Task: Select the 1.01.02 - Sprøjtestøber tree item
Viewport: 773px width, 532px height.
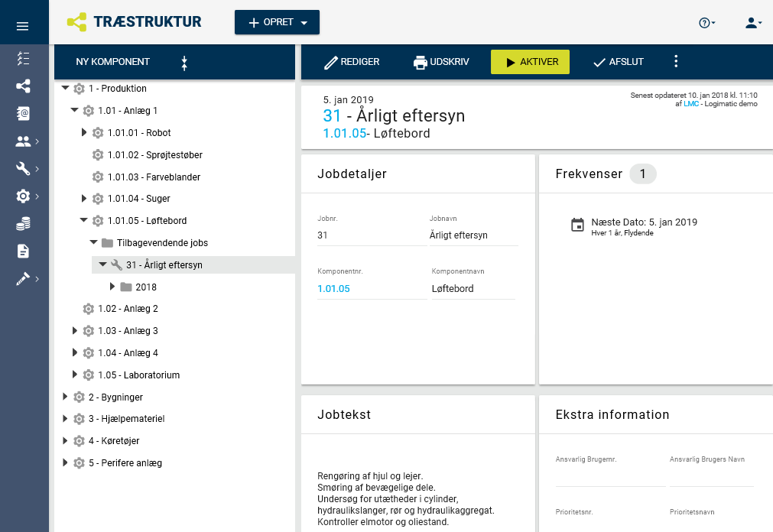Action: coord(154,155)
